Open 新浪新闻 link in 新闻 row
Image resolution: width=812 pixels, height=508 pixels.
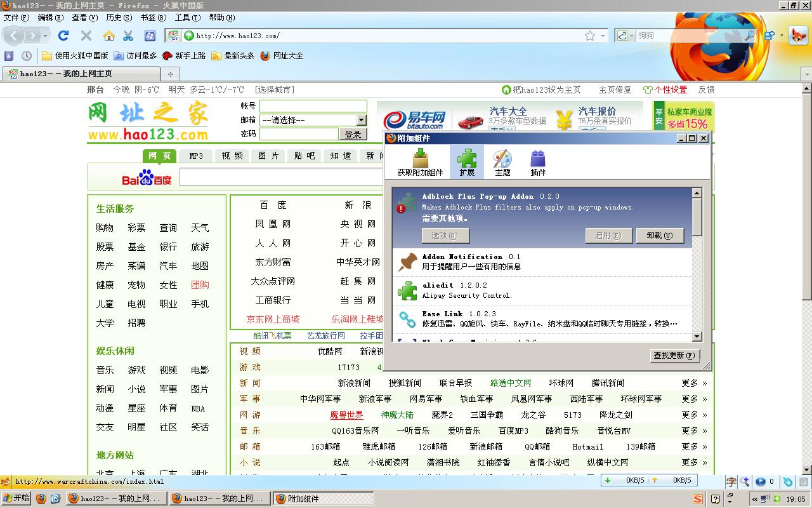[354, 383]
